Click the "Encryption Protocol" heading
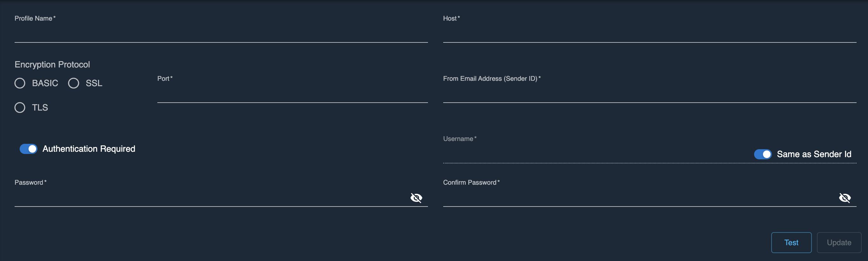 (52, 65)
